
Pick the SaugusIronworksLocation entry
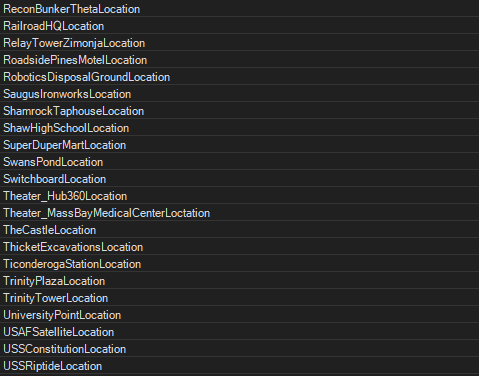click(239, 94)
